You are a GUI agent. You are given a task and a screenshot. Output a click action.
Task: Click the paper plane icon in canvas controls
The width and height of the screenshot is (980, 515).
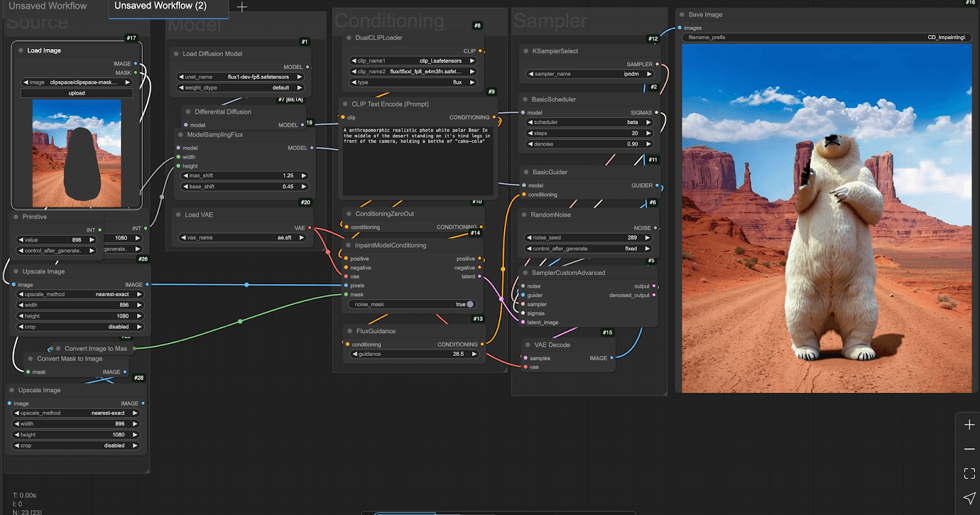tap(969, 498)
